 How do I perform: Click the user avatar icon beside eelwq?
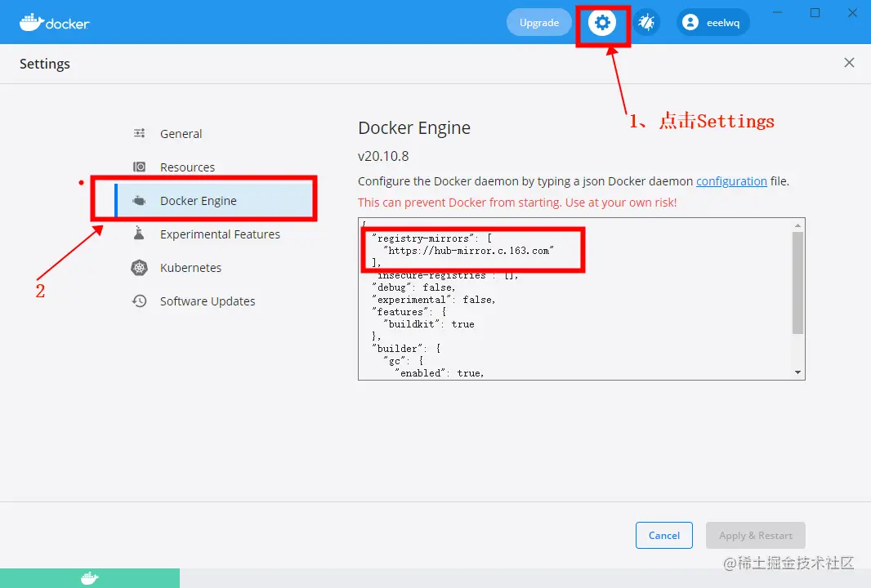[x=690, y=23]
